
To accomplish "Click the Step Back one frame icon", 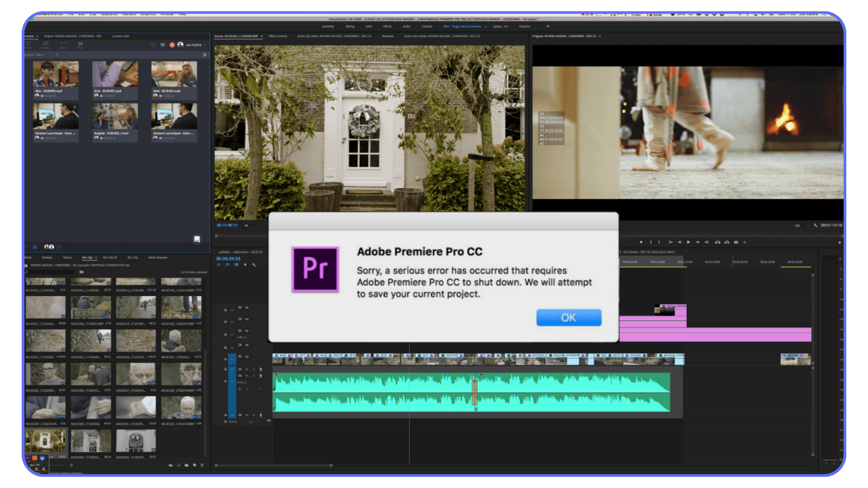I will [680, 243].
